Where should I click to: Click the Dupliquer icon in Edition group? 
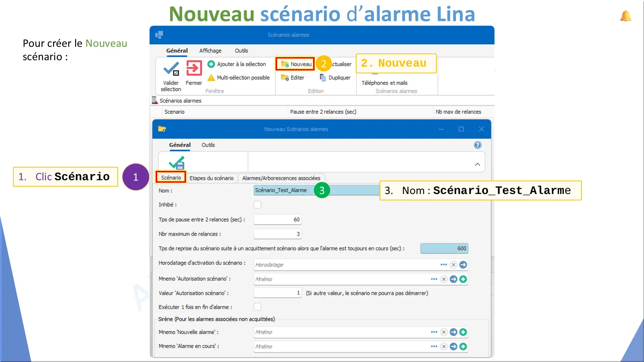tap(323, 78)
